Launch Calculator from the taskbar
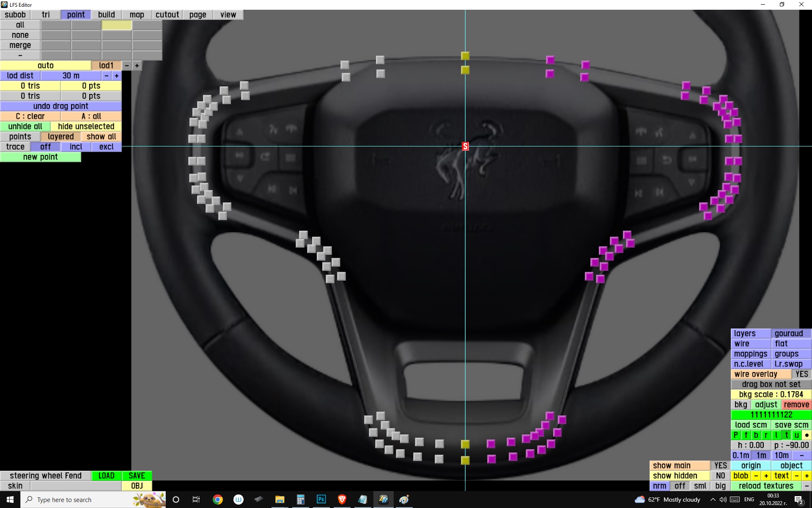The width and height of the screenshot is (812, 508). [301, 500]
